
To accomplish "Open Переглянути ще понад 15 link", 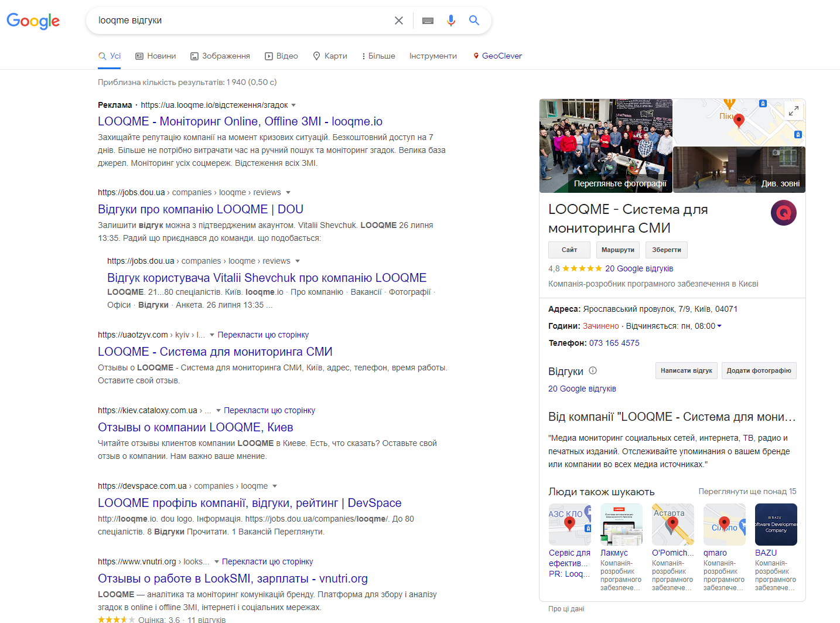I will pyautogui.click(x=747, y=491).
